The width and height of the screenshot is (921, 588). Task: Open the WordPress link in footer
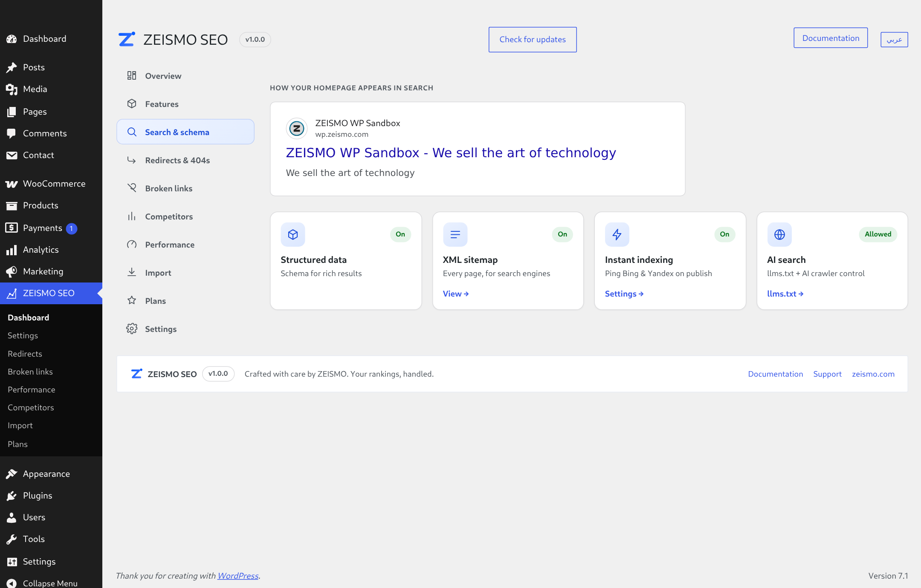tap(238, 576)
